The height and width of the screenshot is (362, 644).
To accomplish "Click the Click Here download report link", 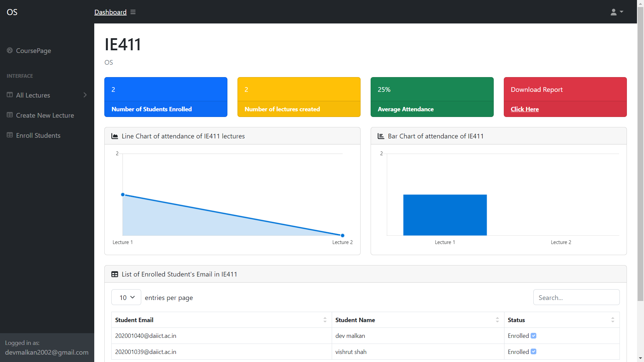I will (525, 109).
